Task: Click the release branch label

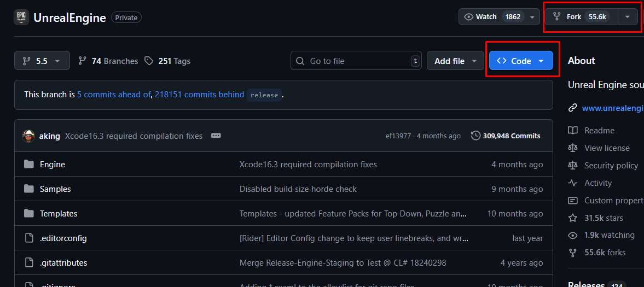Action: pyautogui.click(x=264, y=95)
